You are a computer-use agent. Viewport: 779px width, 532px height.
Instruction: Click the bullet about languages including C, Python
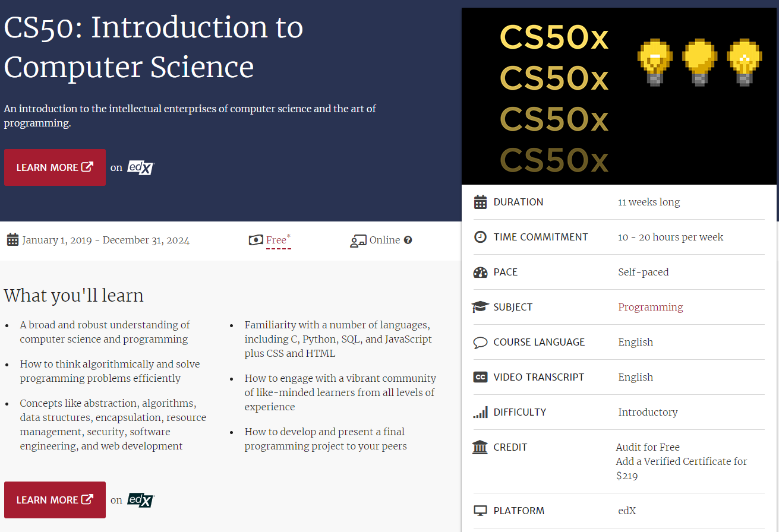click(338, 339)
